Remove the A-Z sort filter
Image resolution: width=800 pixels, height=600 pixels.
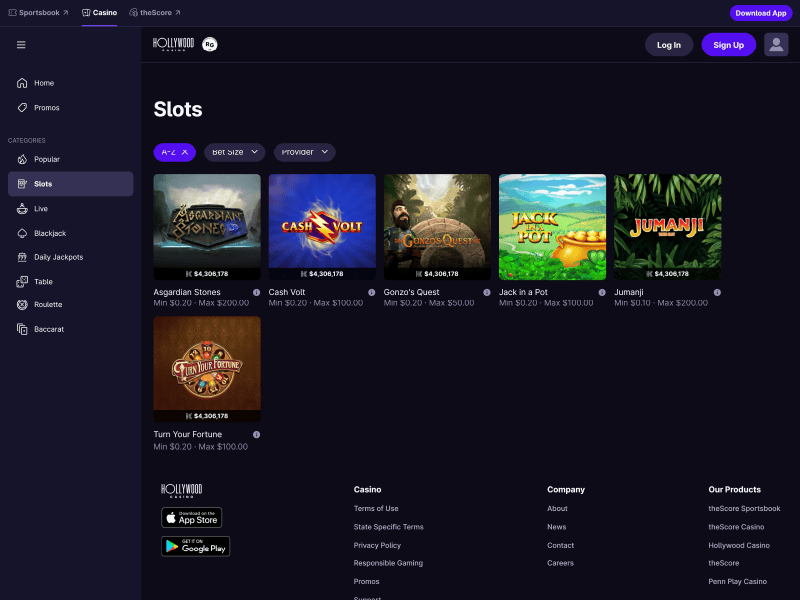click(185, 152)
